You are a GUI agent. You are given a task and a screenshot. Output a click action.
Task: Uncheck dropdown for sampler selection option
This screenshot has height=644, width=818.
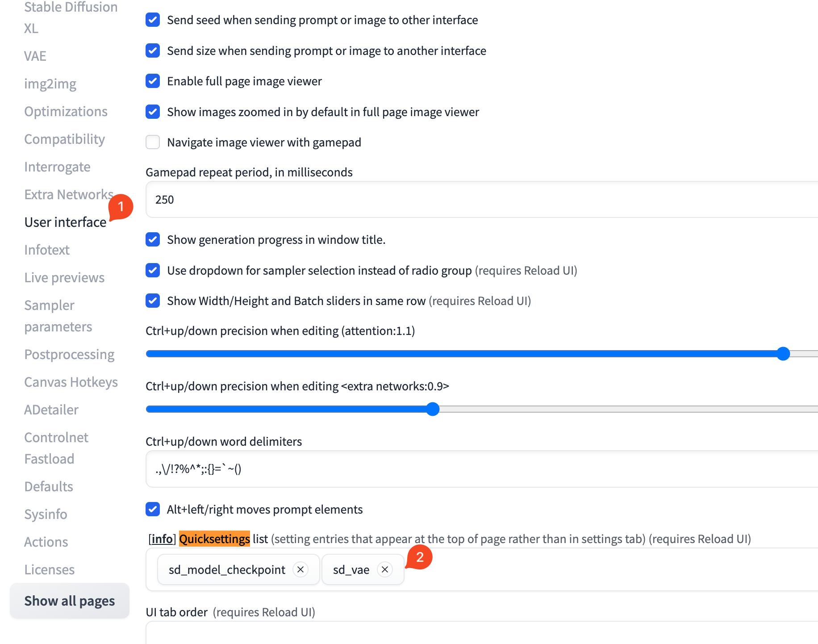click(x=153, y=271)
